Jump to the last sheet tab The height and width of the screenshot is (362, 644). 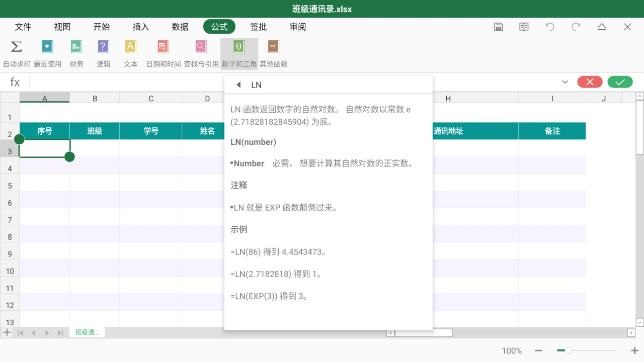[x=60, y=333]
